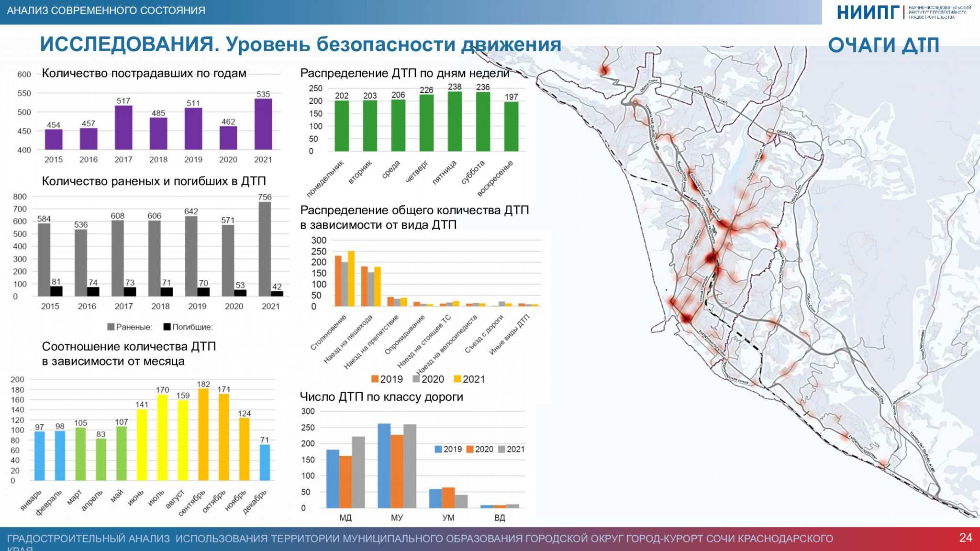Click value 238 above the Friday bar
The width and height of the screenshot is (980, 551).
click(x=455, y=87)
